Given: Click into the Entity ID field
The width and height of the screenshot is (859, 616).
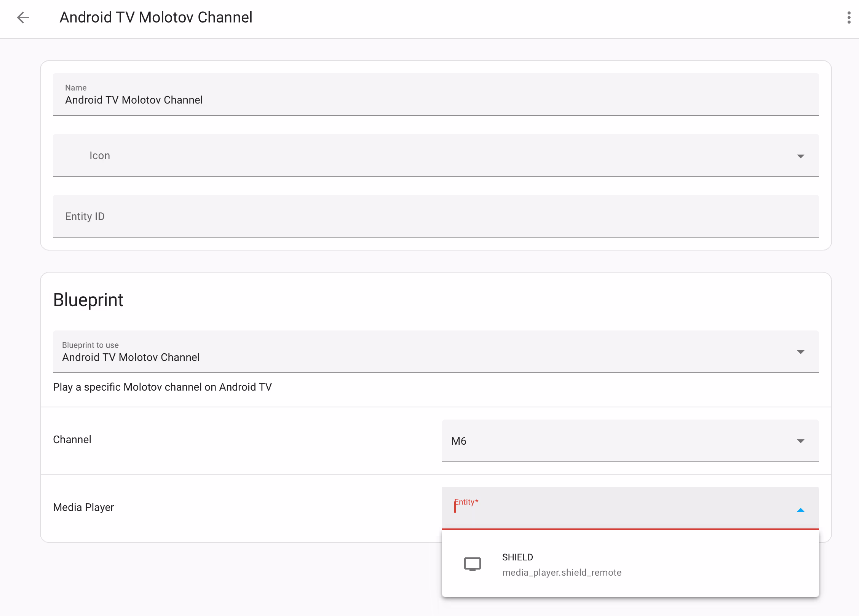Looking at the screenshot, I should click(x=436, y=216).
